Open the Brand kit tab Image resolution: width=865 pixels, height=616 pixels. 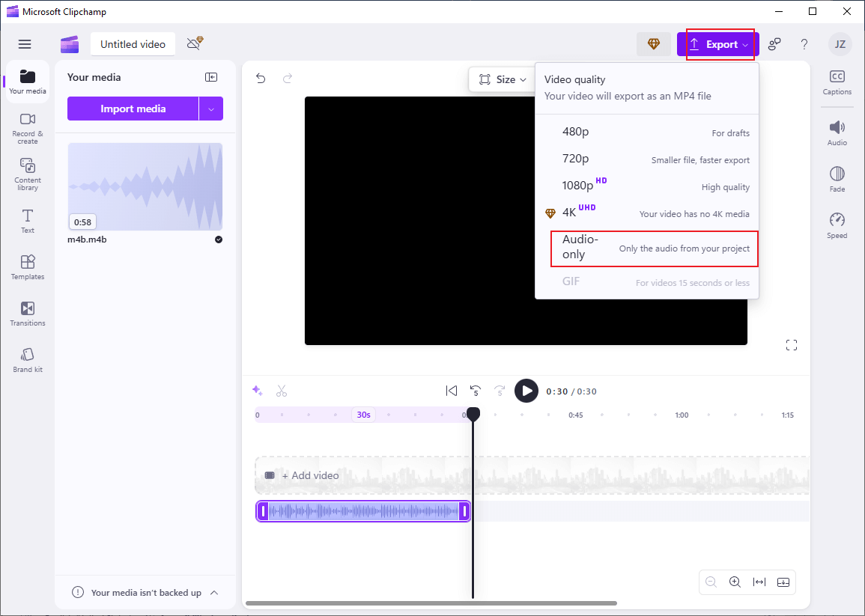(x=28, y=360)
